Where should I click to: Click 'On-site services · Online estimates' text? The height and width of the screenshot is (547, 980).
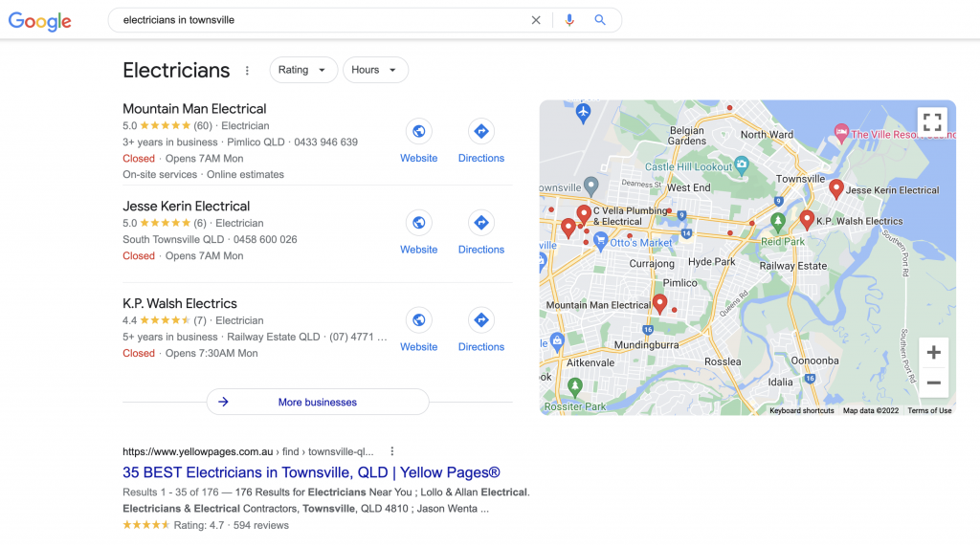click(x=203, y=174)
